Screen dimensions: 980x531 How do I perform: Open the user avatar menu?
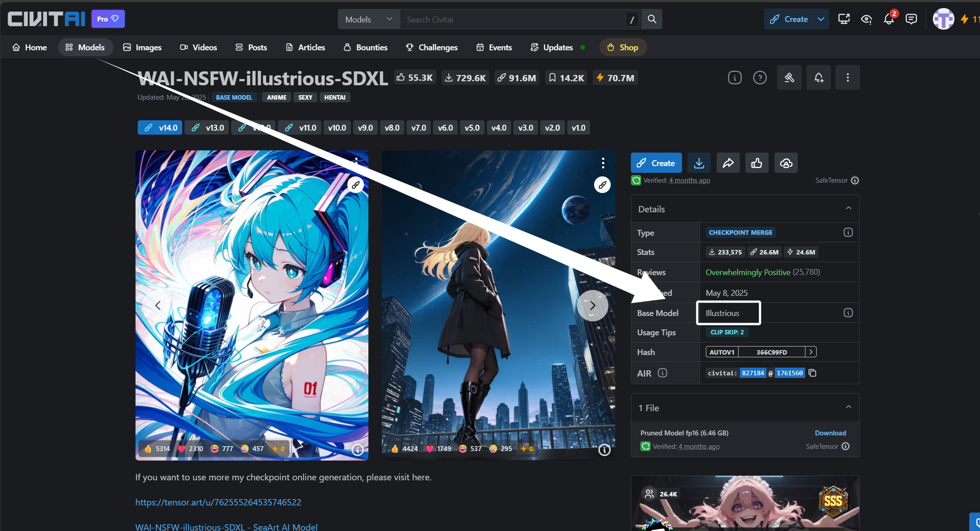pyautogui.click(x=943, y=19)
